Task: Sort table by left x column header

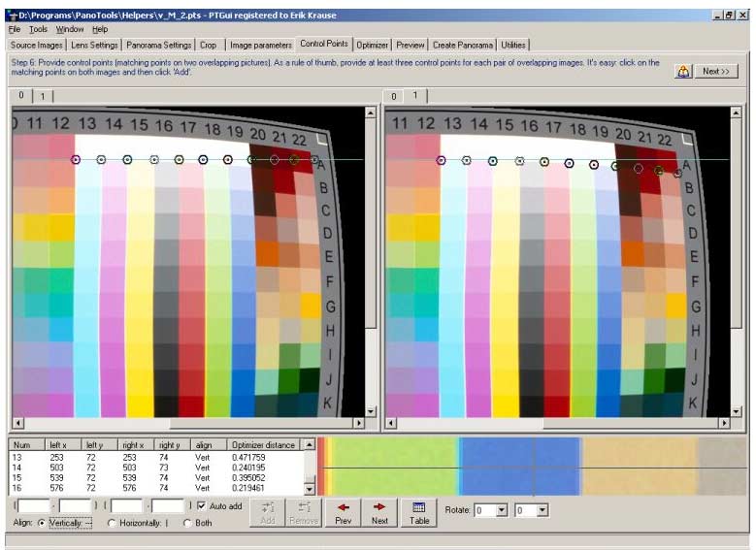Action: click(x=63, y=445)
